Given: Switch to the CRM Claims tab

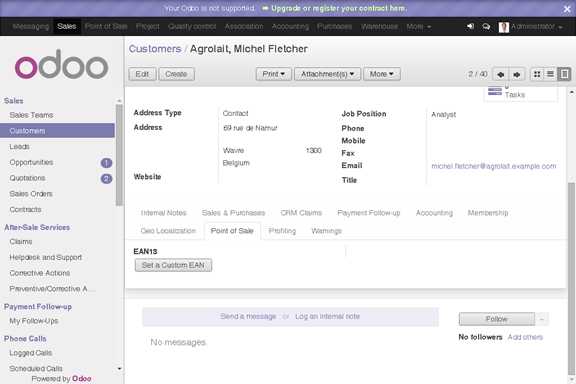Looking at the screenshot, I should 301,213.
